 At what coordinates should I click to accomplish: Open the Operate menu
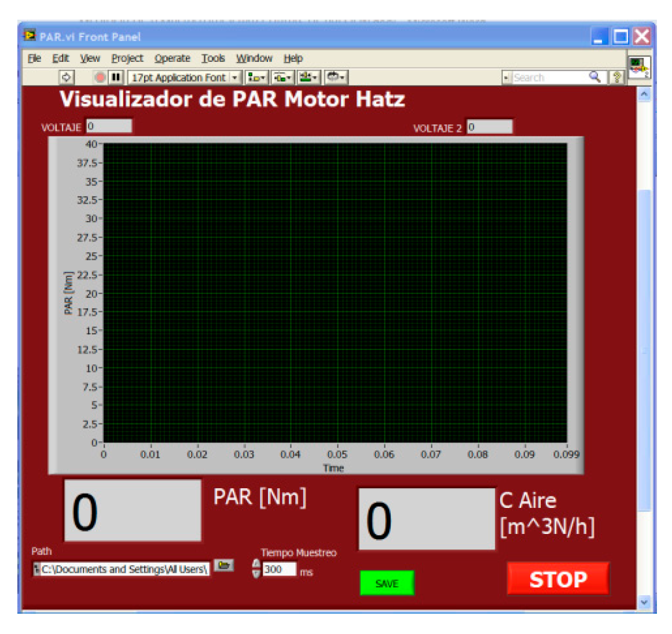[172, 58]
